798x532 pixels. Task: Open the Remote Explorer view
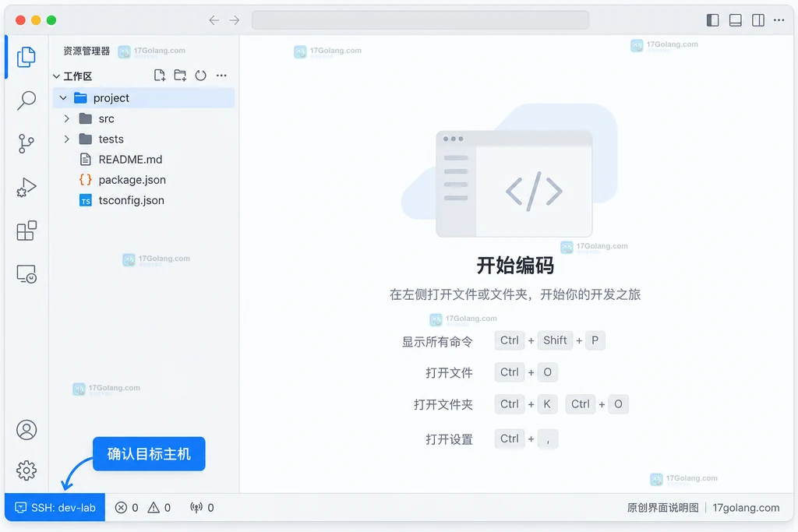click(26, 274)
